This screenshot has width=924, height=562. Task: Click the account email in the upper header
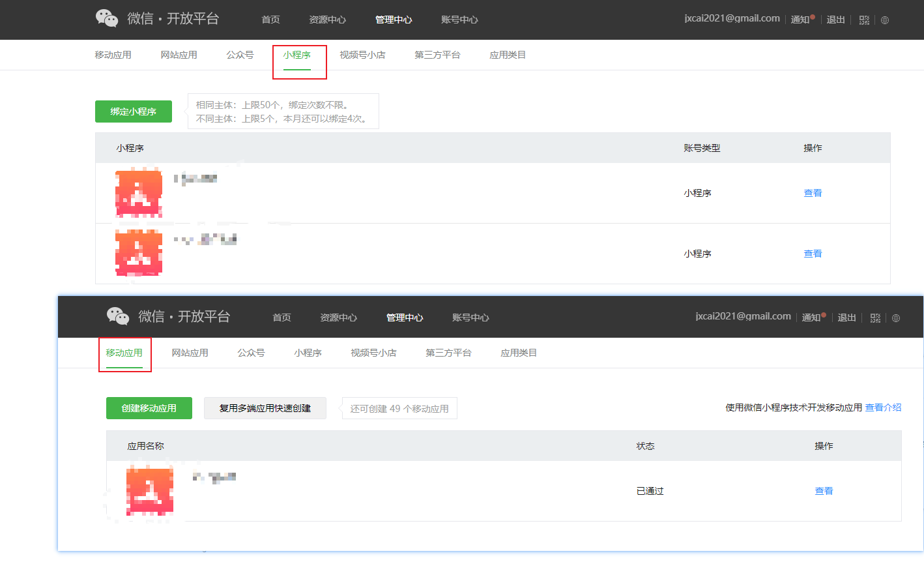tap(732, 18)
